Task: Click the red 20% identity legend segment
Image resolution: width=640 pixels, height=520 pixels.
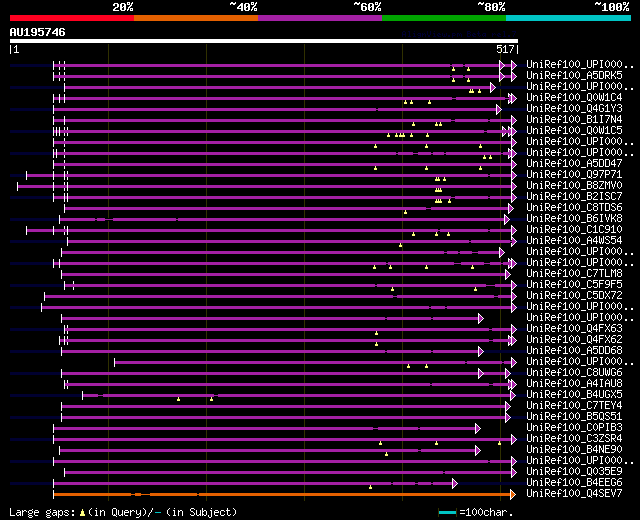Action: click(72, 18)
